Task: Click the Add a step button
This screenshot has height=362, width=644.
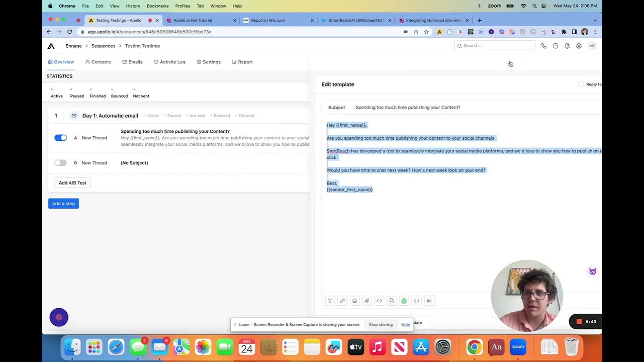Action: pos(63,204)
